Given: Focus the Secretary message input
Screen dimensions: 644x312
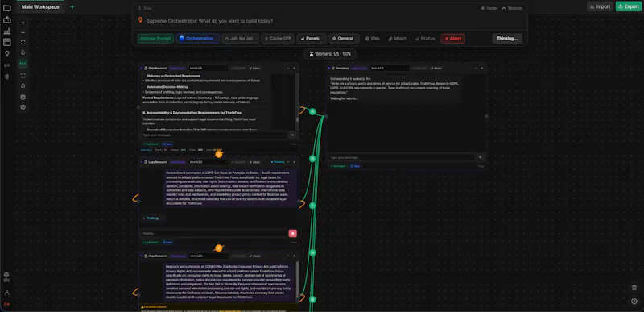Looking at the screenshot, I should pos(402,157).
